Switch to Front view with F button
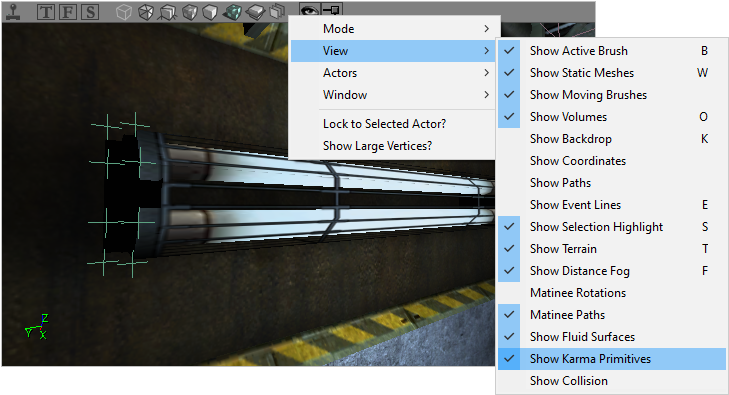This screenshot has height=395, width=729. (68, 12)
